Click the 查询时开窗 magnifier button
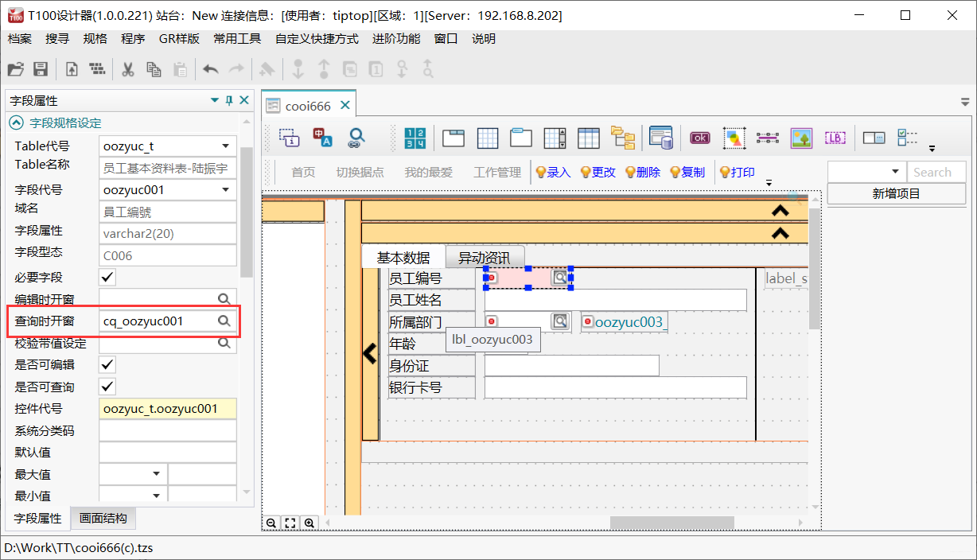The height and width of the screenshot is (560, 977). (224, 321)
